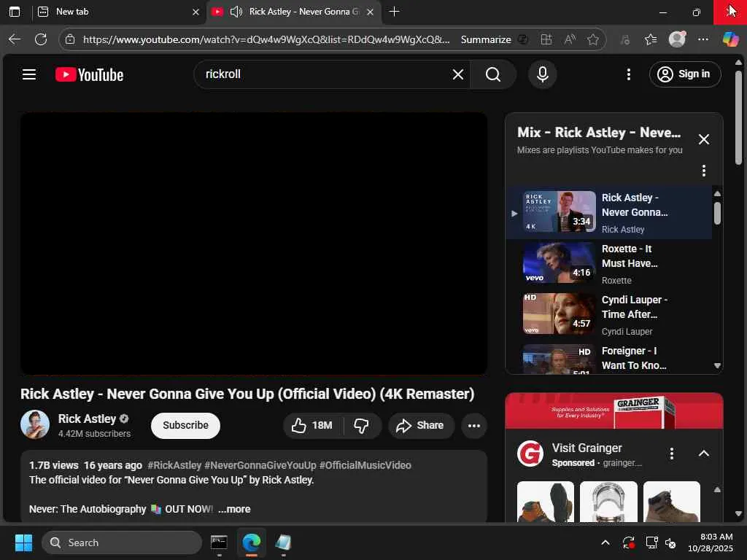Open Edge settings and more menu
The image size is (747, 560).
(703, 39)
